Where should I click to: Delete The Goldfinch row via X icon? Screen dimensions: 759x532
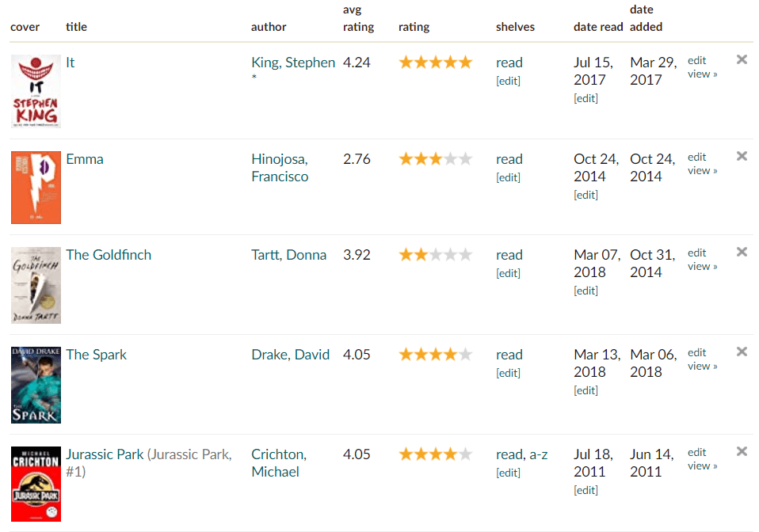coord(742,252)
